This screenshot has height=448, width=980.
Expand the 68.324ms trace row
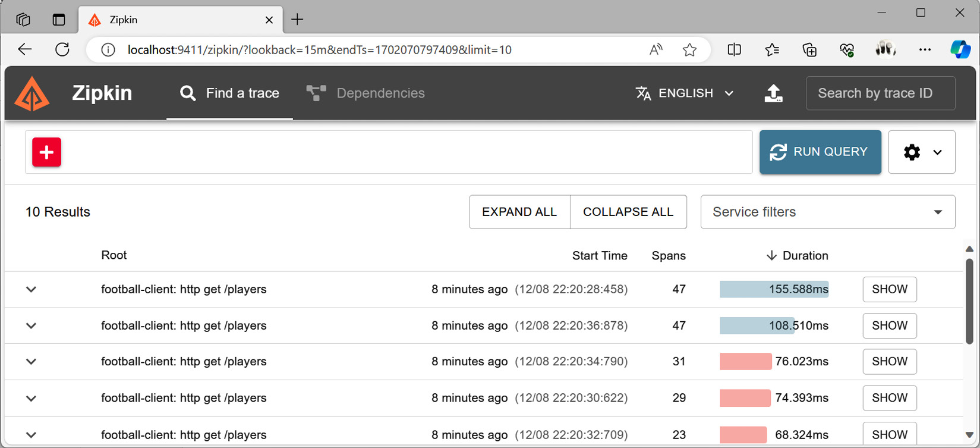pyautogui.click(x=31, y=435)
